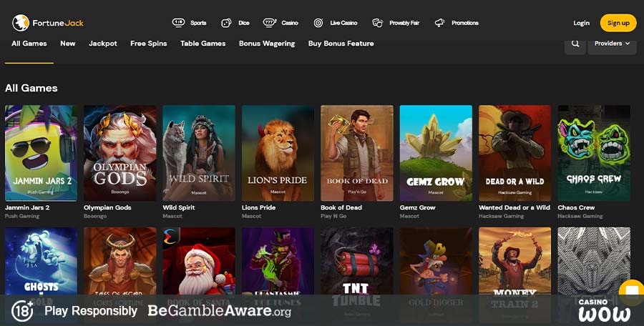Click the Sports scoreboard icon
This screenshot has height=326, width=644.
click(178, 23)
